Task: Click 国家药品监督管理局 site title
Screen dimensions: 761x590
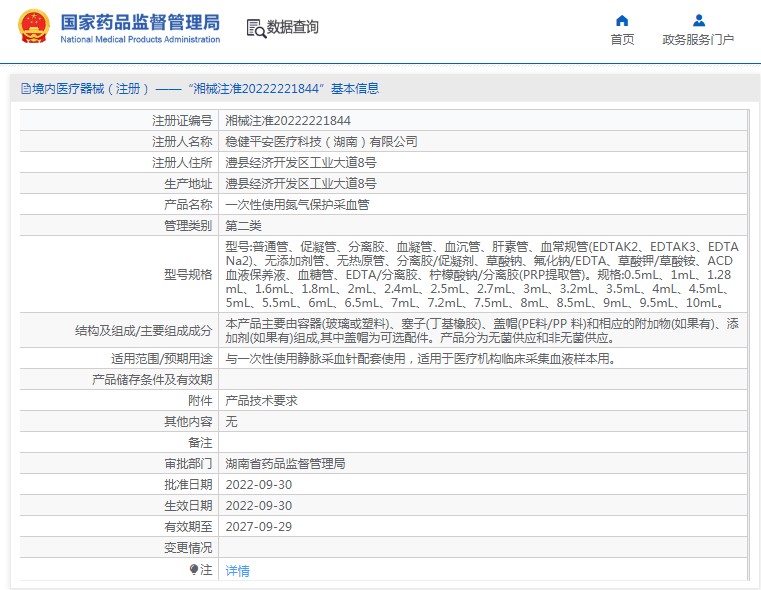Action: (x=140, y=22)
